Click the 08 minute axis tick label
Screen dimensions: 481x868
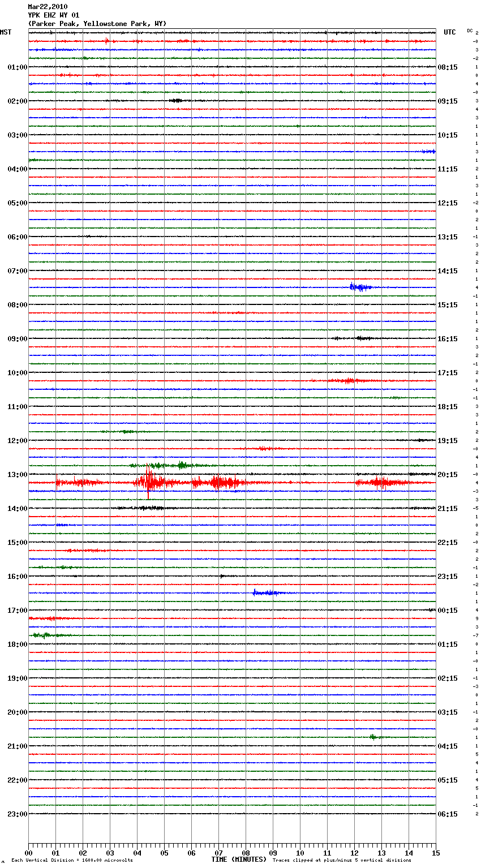click(x=246, y=853)
